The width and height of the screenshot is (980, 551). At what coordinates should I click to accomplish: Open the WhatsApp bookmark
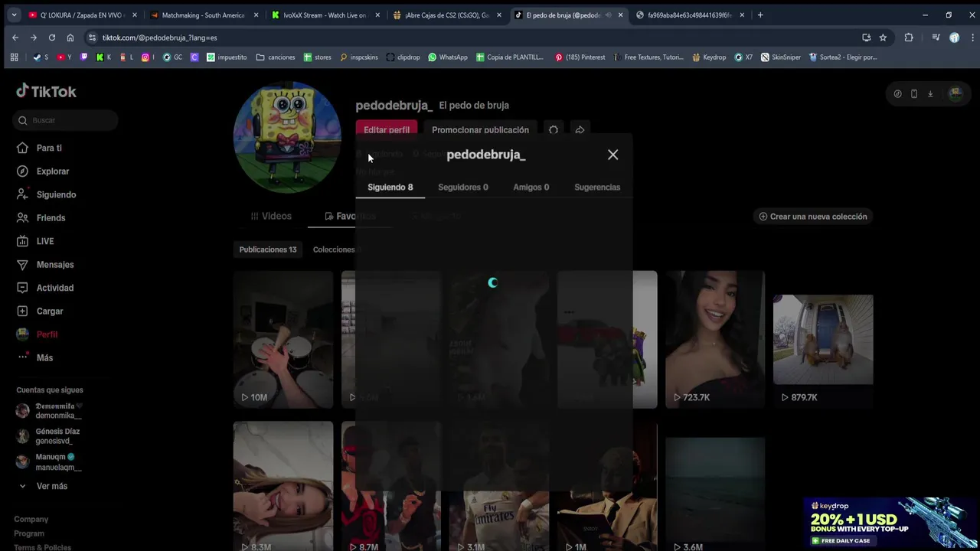(x=448, y=57)
